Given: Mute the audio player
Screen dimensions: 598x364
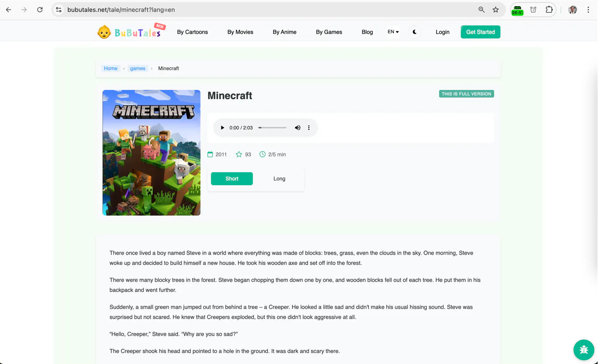Looking at the screenshot, I should (297, 128).
